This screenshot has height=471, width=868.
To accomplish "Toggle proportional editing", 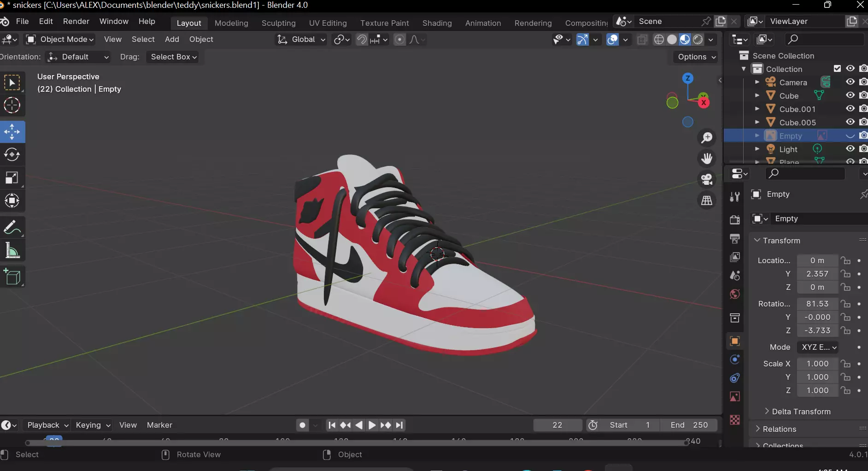I will (x=400, y=40).
